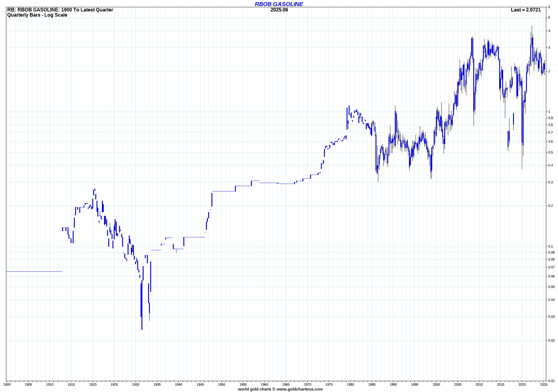Click the 0.05 price axis label

[x=551, y=287]
